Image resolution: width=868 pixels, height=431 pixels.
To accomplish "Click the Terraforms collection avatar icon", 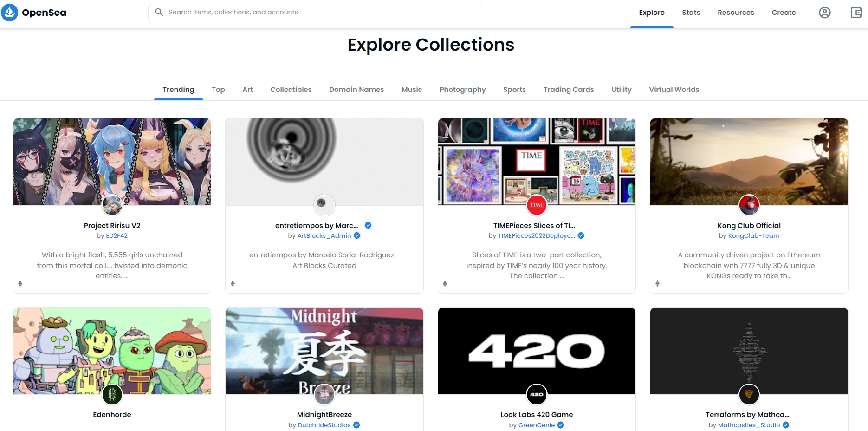I will pyautogui.click(x=749, y=394).
